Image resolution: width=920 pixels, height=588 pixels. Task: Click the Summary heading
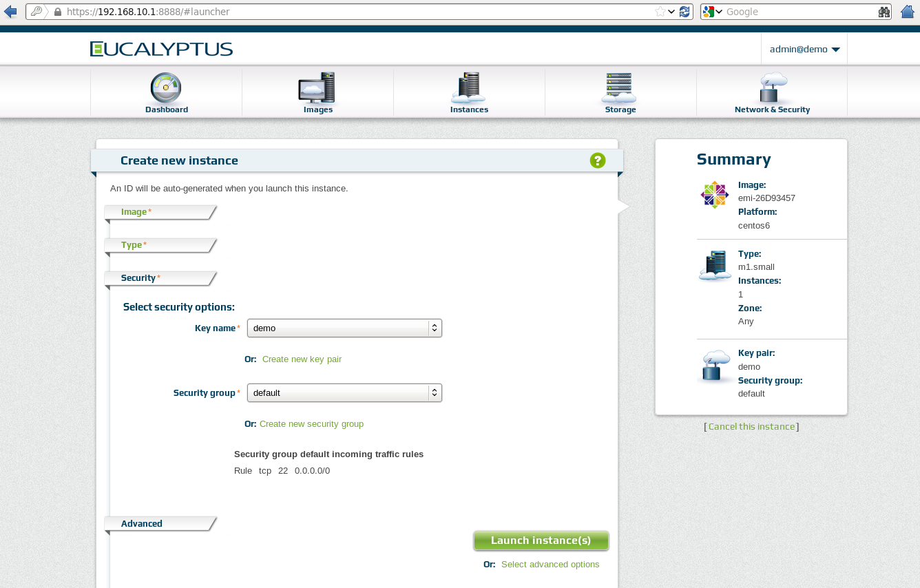(733, 159)
